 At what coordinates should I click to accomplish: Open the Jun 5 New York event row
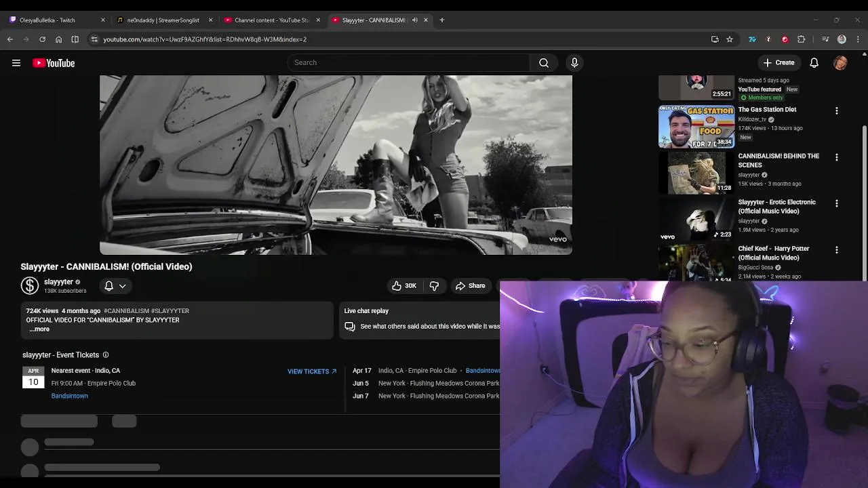(426, 384)
